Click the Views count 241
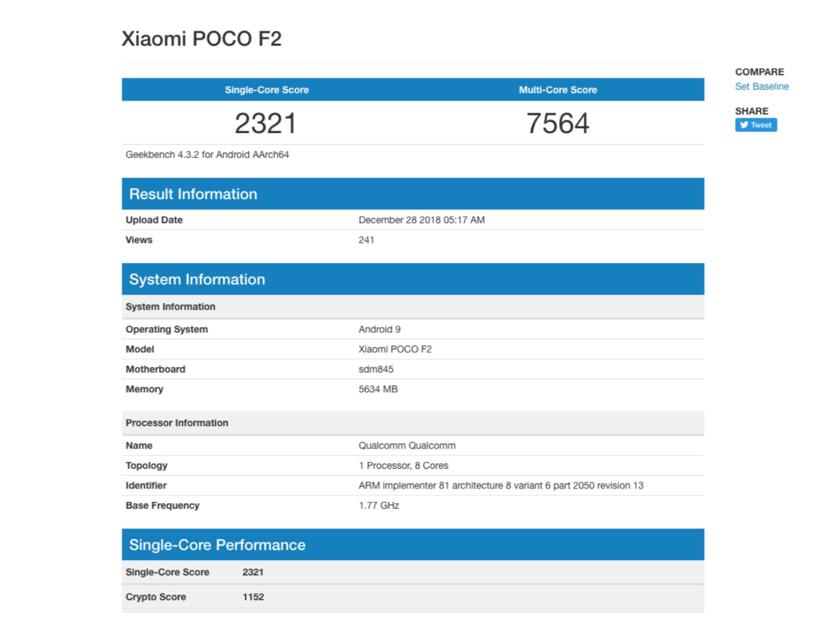 point(366,240)
